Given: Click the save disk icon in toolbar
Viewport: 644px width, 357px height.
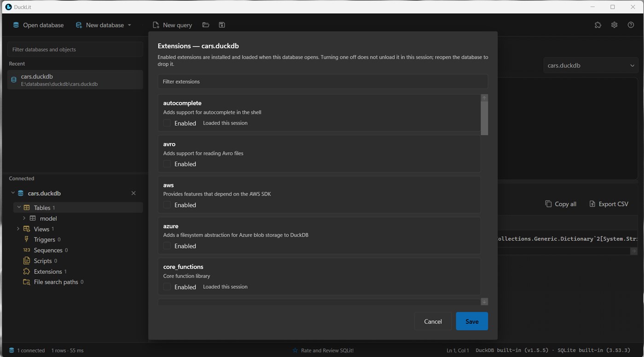Looking at the screenshot, I should point(222,25).
